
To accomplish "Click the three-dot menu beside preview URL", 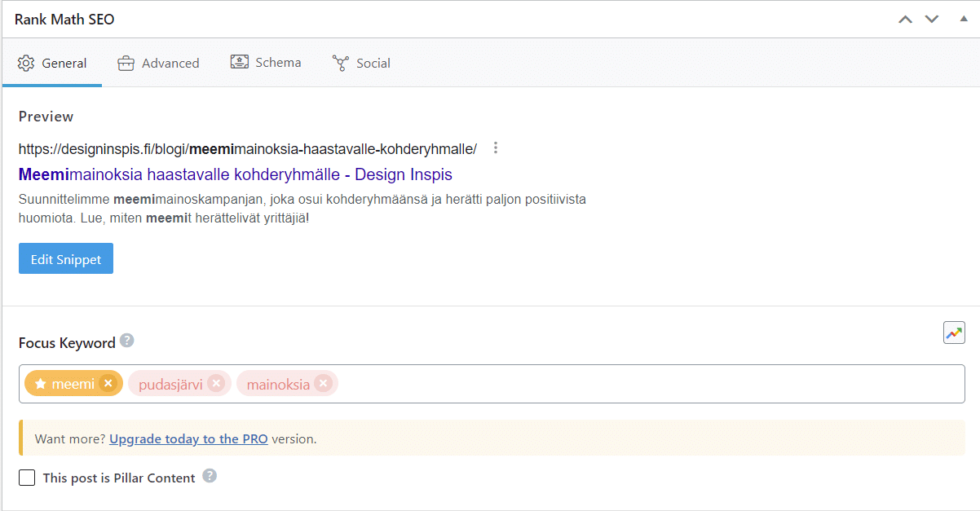I will click(495, 148).
